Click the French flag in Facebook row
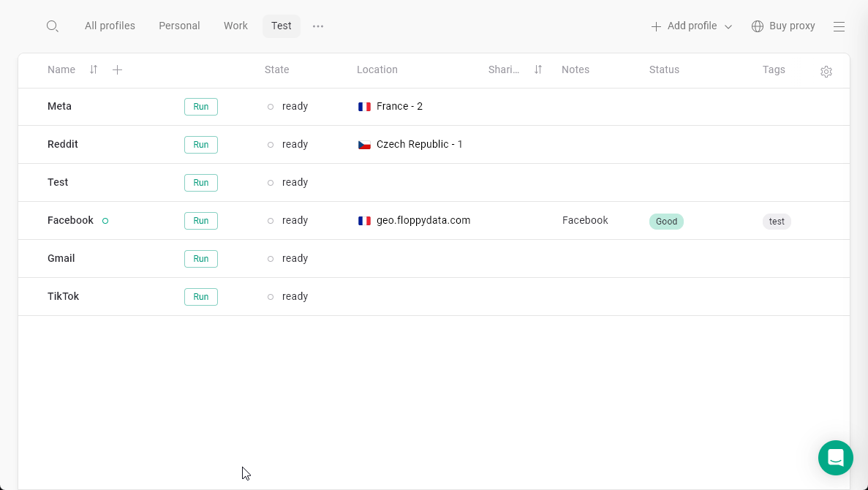 coord(364,220)
